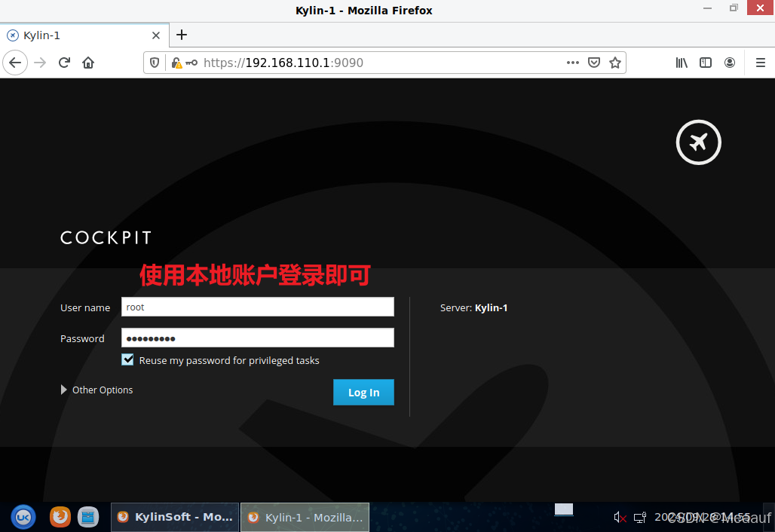Expand Other Options disclosure triangle
Viewport: 775px width, 532px height.
(x=64, y=390)
